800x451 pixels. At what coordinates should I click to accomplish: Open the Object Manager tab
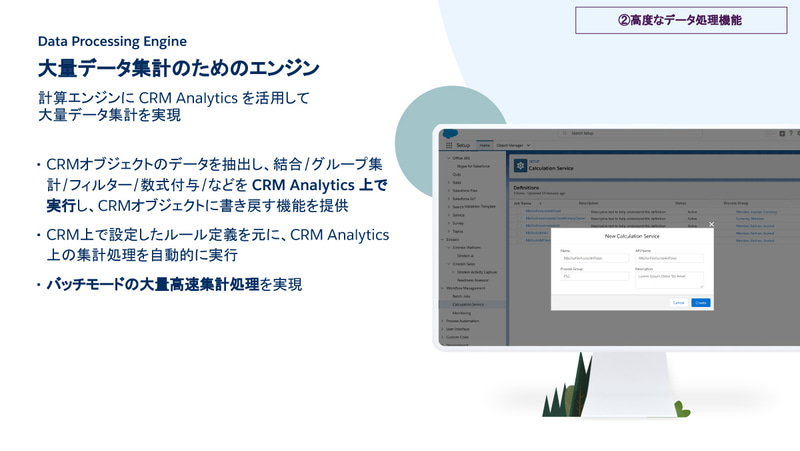point(510,145)
